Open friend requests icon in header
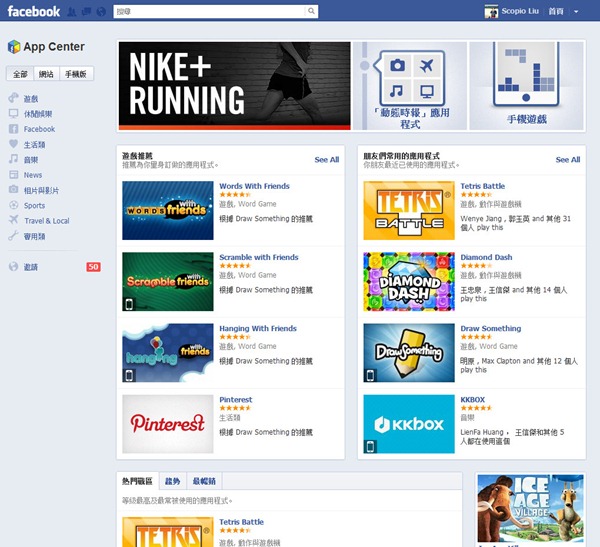The image size is (600, 547). point(72,11)
